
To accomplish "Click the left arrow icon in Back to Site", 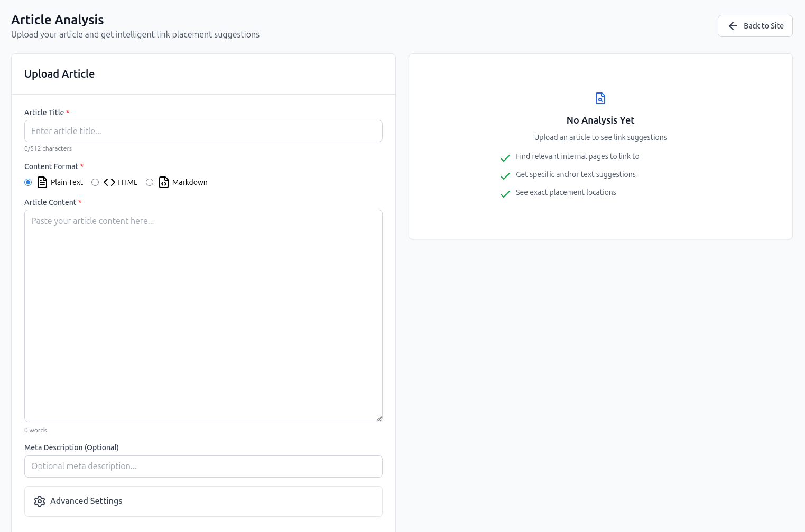I will (x=733, y=26).
